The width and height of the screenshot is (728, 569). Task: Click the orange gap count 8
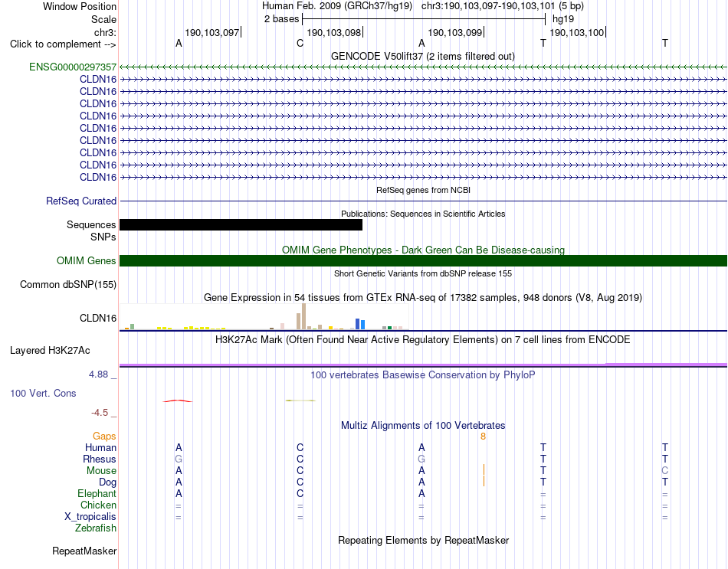483,437
